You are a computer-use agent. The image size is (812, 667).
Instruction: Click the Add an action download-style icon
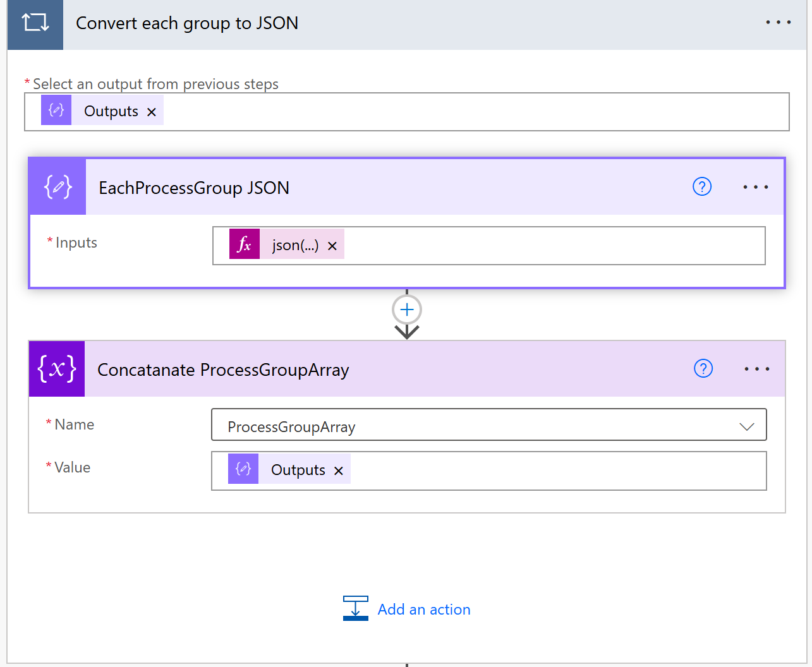point(356,608)
